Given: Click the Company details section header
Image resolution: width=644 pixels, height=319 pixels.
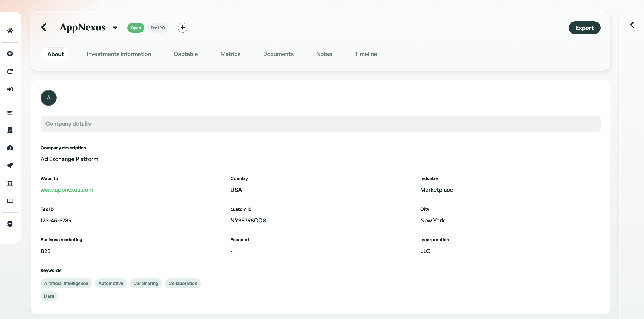Looking at the screenshot, I should [x=320, y=123].
